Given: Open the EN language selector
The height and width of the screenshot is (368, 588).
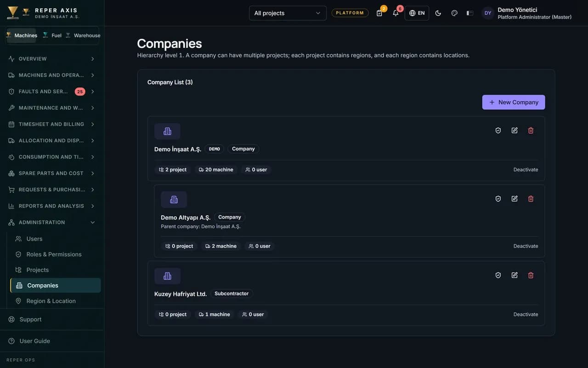Looking at the screenshot, I should (x=417, y=13).
